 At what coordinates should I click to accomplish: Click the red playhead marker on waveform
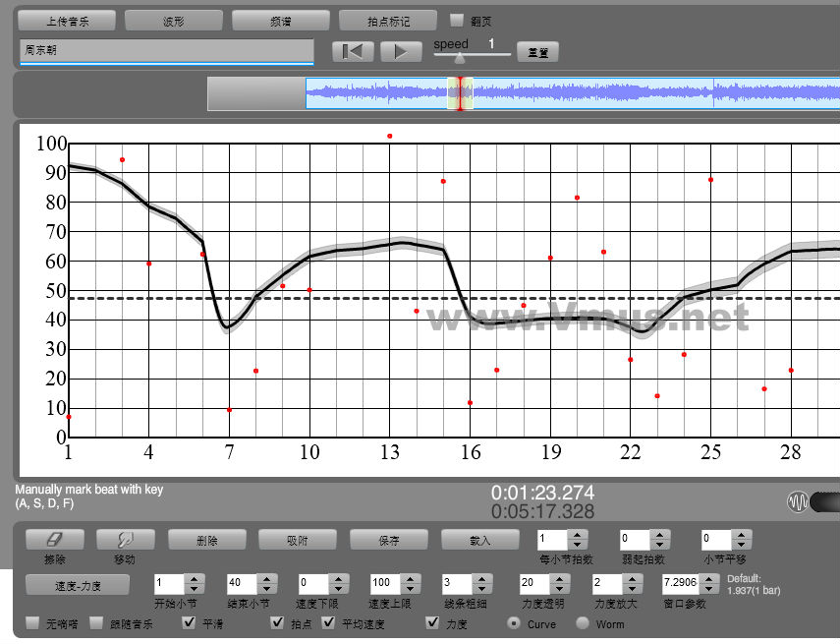(459, 93)
